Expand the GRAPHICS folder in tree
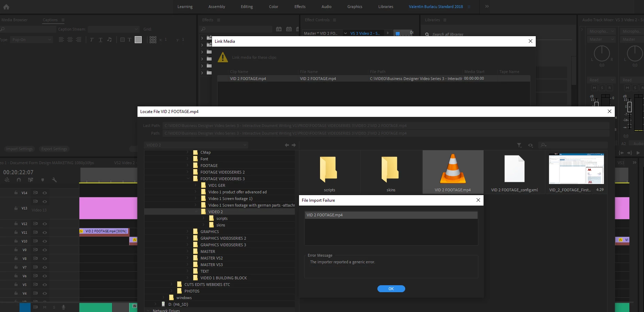 188,231
